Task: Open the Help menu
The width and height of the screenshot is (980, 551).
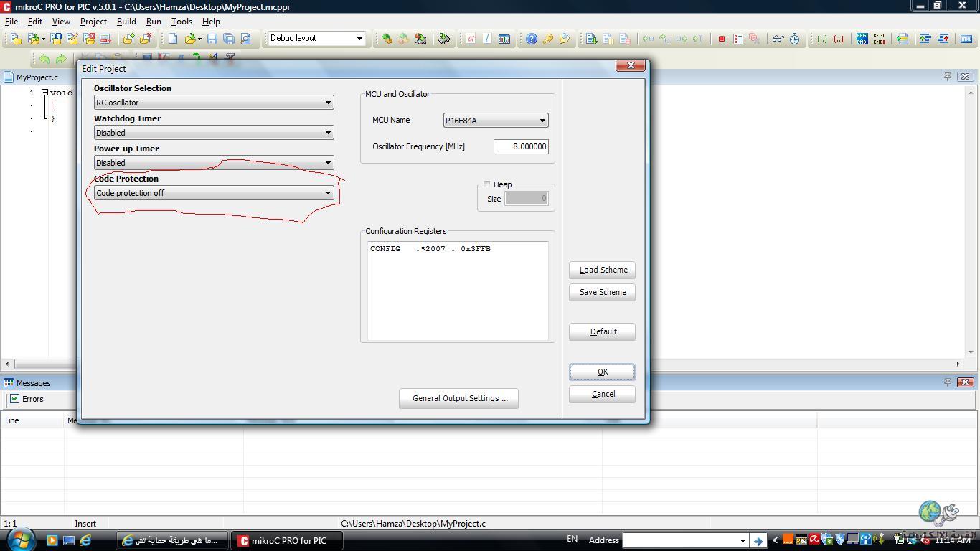Action: [x=211, y=22]
